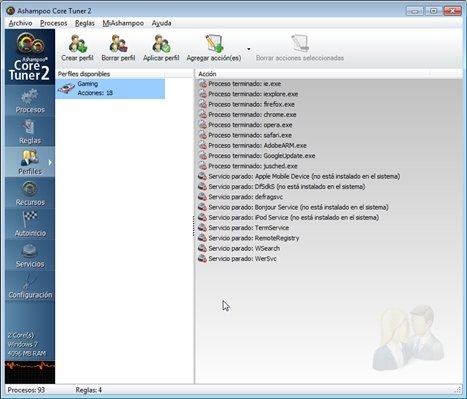This screenshot has height=399, width=467.
Task: Open the Reglas sidebar section
Action: point(30,132)
